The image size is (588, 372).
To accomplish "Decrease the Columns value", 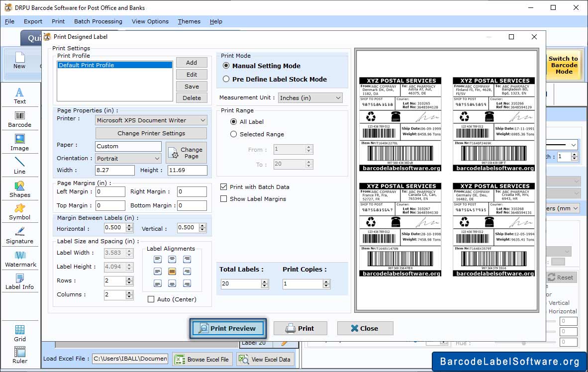I will click(x=129, y=297).
